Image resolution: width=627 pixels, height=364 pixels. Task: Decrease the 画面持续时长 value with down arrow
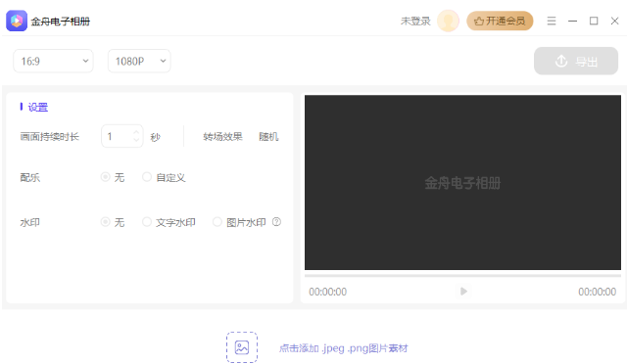(136, 140)
